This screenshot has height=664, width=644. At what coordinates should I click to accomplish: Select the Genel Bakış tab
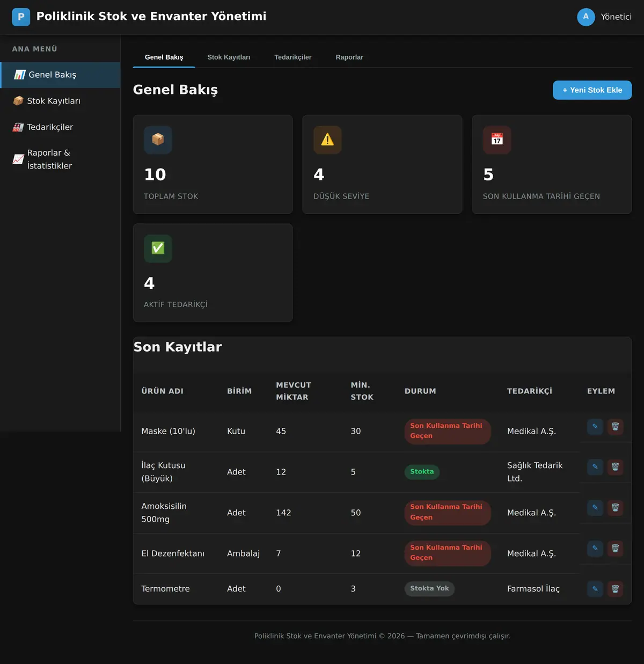click(x=164, y=57)
